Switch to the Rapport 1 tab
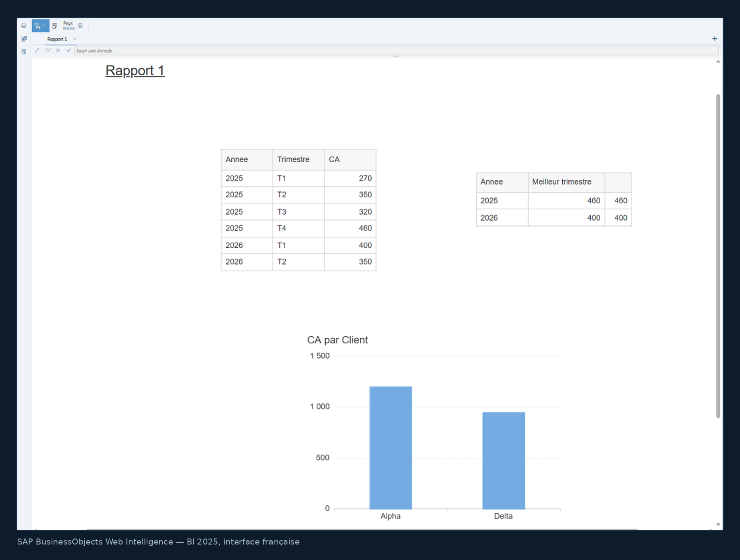Image resolution: width=740 pixels, height=560 pixels. click(x=57, y=39)
